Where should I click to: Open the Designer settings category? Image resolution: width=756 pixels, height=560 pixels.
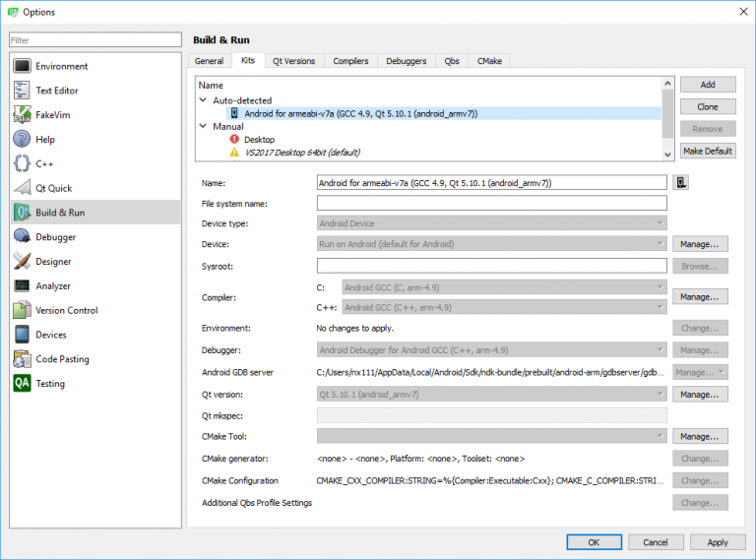[x=95, y=261]
